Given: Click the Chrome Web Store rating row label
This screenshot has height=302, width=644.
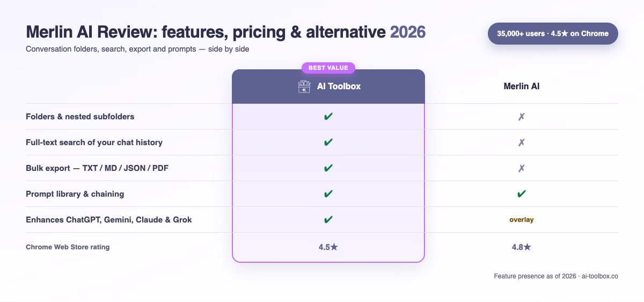Looking at the screenshot, I should point(68,247).
